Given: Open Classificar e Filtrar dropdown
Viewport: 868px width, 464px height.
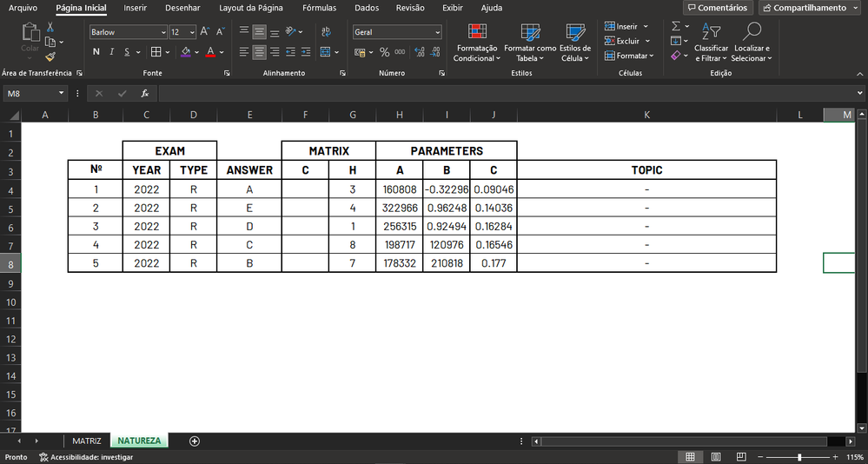Looking at the screenshot, I should pyautogui.click(x=711, y=43).
